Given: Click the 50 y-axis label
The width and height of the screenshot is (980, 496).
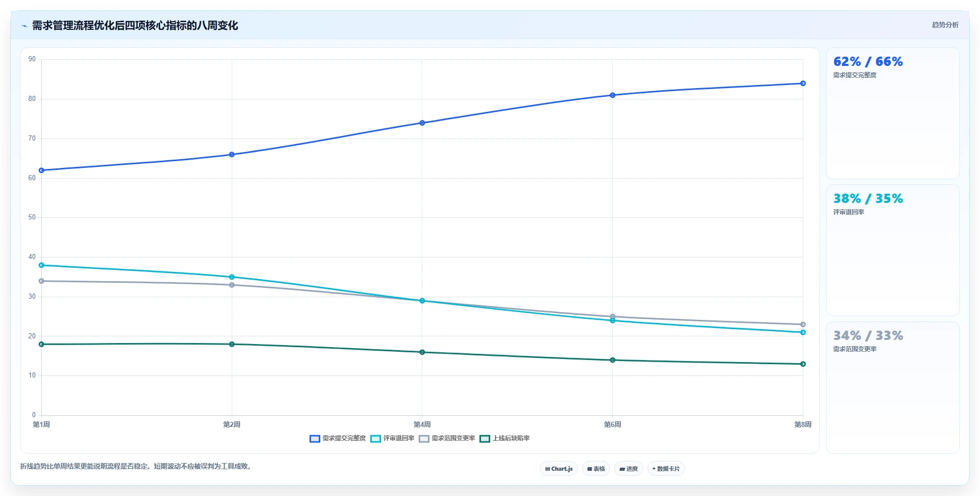Looking at the screenshot, I should click(x=32, y=217).
